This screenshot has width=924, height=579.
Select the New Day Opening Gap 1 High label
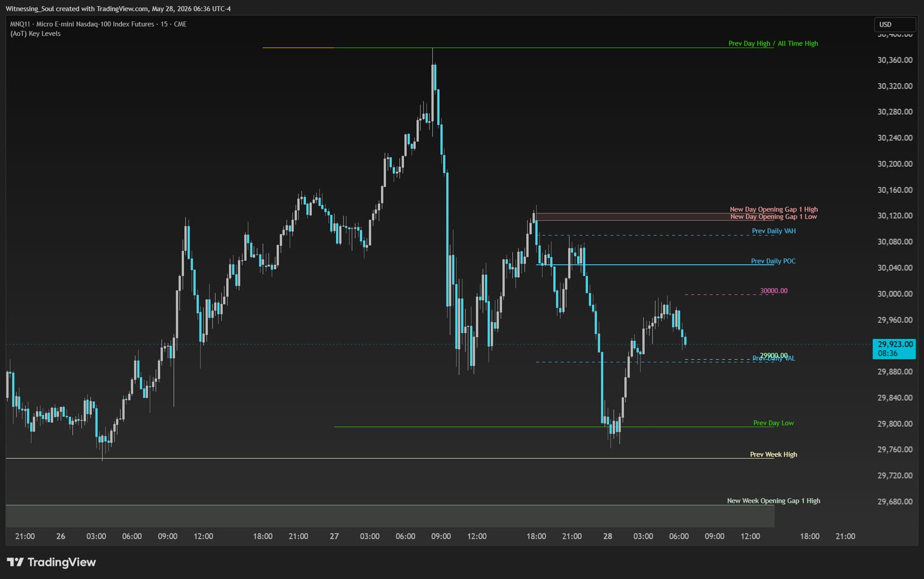(x=774, y=210)
